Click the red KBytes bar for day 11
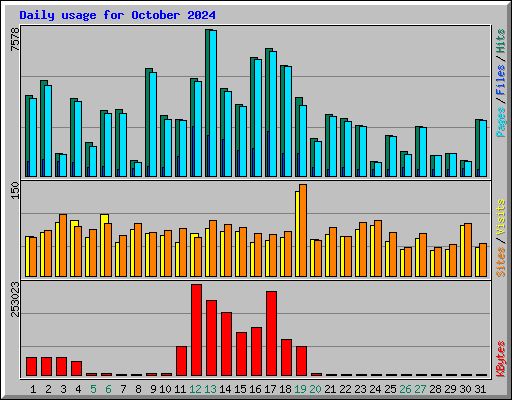 tap(181, 361)
